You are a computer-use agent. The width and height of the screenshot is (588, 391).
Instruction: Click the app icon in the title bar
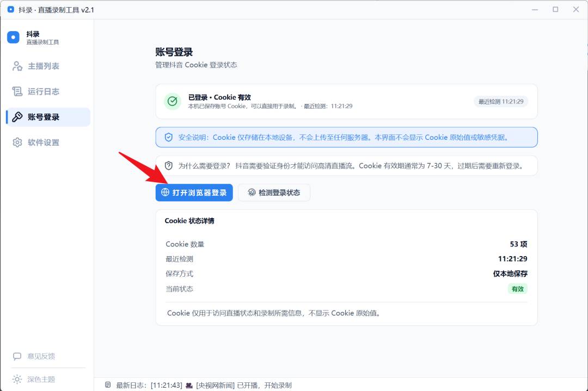(11, 9)
